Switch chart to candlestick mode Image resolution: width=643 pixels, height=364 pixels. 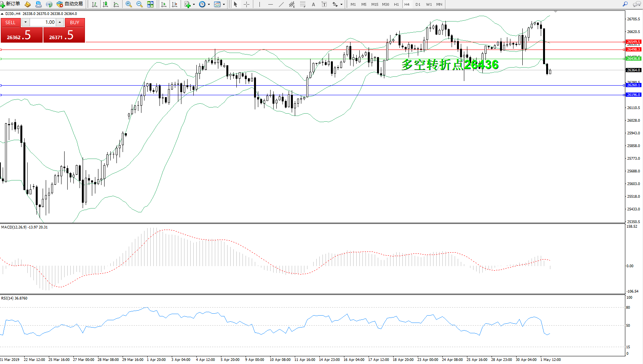[x=105, y=4]
